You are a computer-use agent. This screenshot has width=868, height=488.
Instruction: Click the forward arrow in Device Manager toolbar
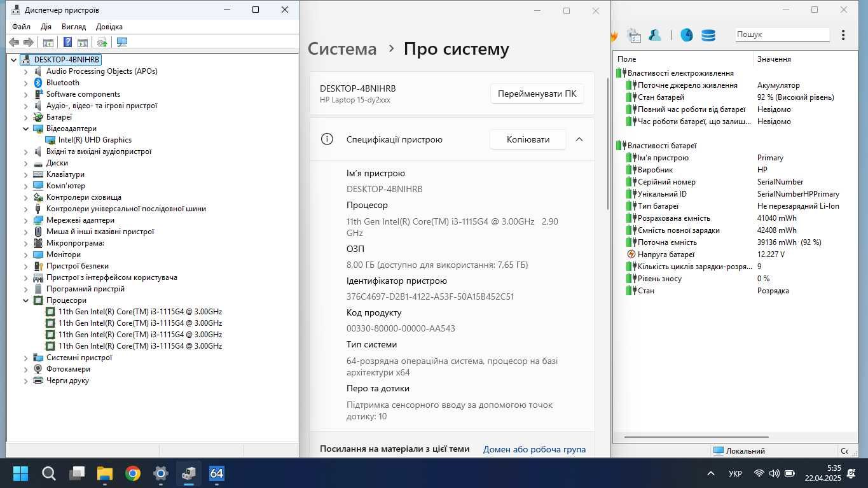[x=29, y=42]
